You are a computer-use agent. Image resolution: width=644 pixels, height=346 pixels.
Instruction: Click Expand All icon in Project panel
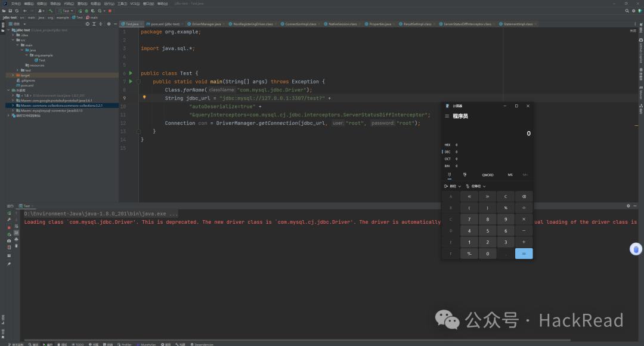[94, 24]
